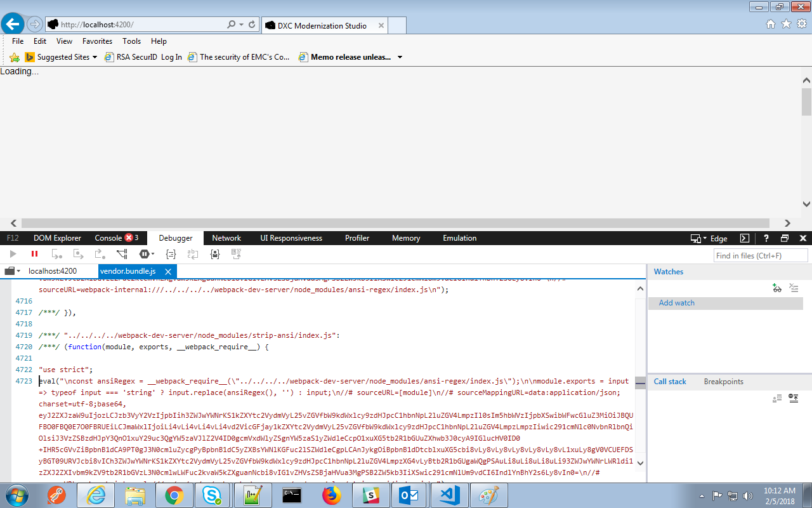812x508 pixels.
Task: Switch to the localhost:4200 file tab
Action: pos(53,271)
